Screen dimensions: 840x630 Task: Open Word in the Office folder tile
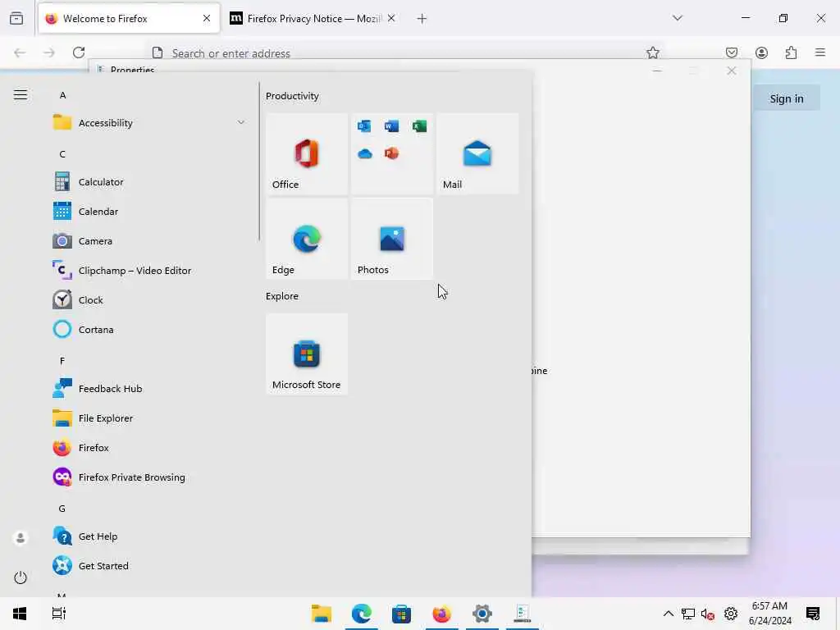point(391,126)
